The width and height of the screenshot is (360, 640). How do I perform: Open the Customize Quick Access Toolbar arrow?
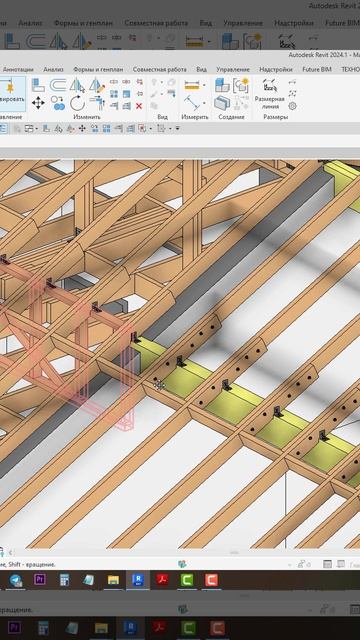(x=178, y=129)
